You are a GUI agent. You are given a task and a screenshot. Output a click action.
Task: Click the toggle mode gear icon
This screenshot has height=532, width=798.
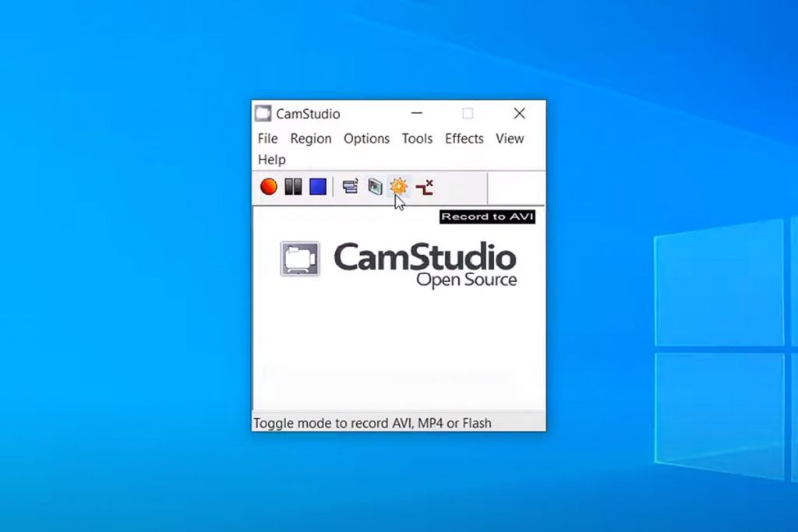(x=398, y=187)
